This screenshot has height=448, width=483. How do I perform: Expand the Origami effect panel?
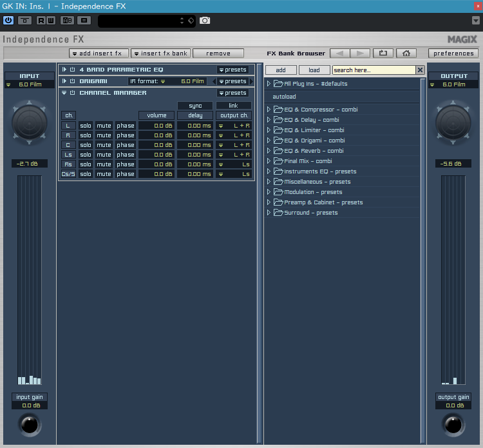[x=64, y=81]
